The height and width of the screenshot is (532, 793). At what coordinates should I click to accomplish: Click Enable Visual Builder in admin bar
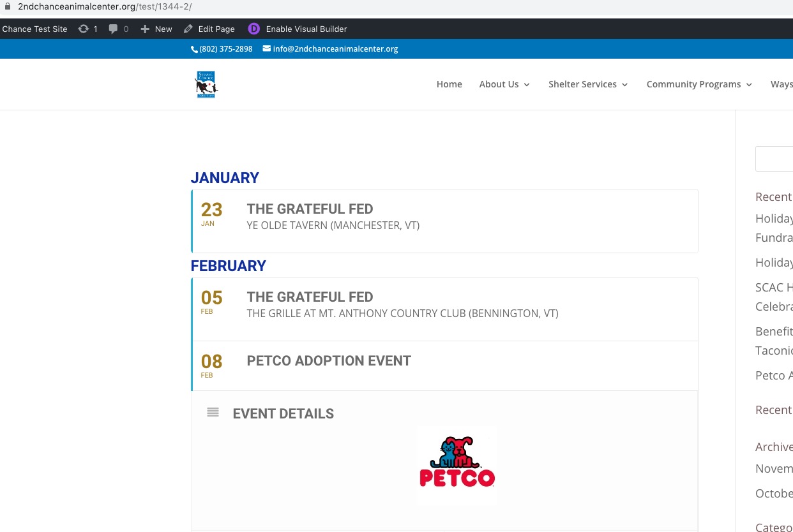(x=306, y=29)
